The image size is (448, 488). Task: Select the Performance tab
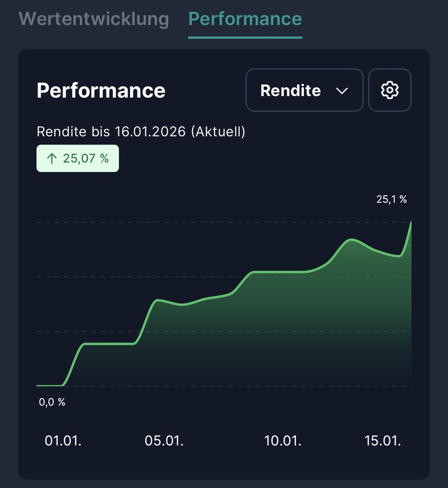pyautogui.click(x=245, y=19)
